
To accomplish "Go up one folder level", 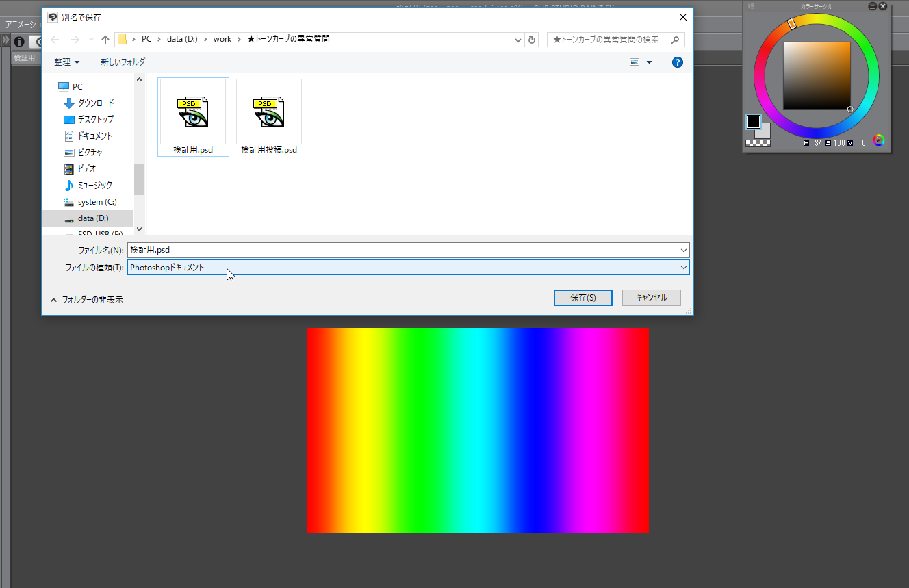I will point(105,40).
